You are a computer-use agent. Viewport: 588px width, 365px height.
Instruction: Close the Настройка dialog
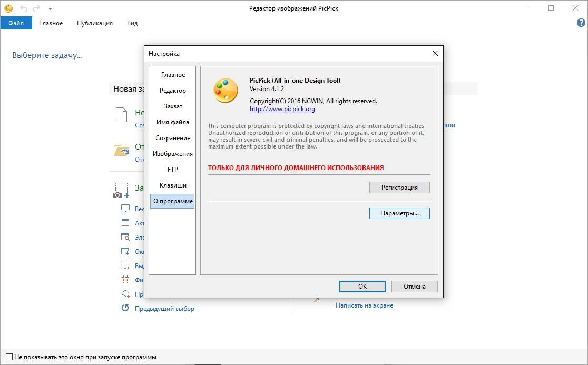click(435, 53)
